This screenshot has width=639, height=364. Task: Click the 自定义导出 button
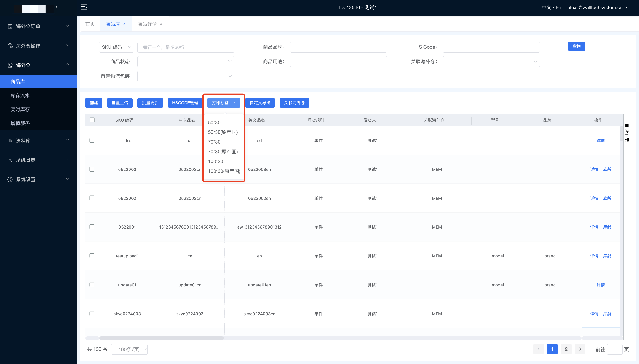[260, 103]
